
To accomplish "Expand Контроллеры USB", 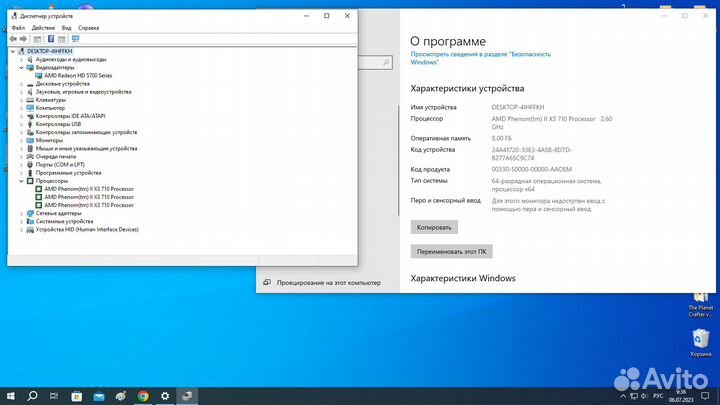I will click(x=21, y=124).
